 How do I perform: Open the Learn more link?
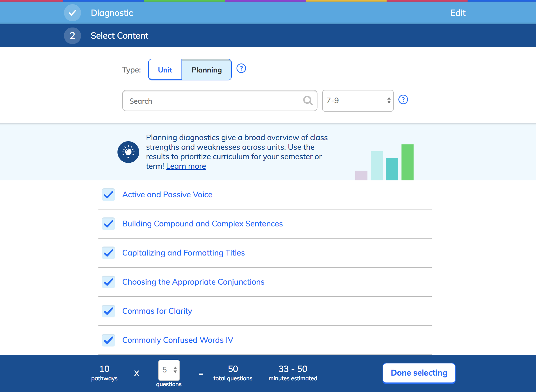186,166
